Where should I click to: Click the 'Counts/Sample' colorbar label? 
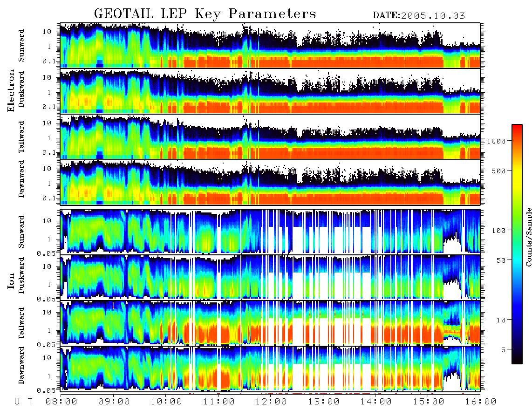[x=528, y=237]
